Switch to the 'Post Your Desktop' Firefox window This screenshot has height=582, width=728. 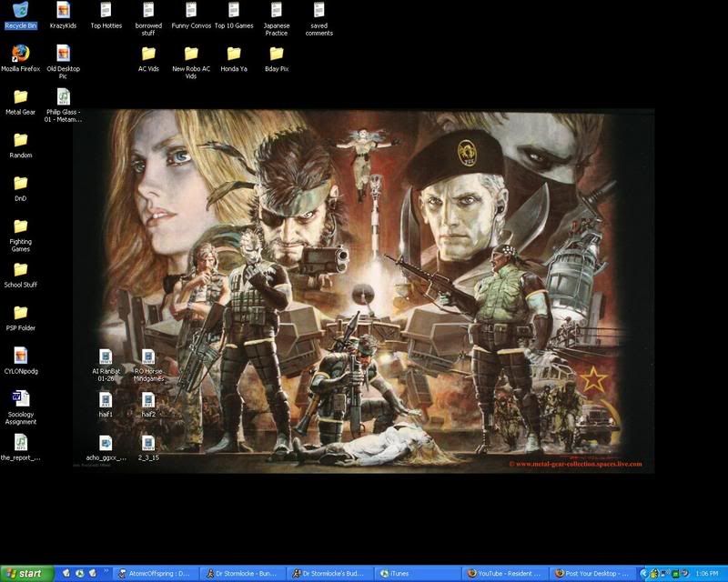593,574
